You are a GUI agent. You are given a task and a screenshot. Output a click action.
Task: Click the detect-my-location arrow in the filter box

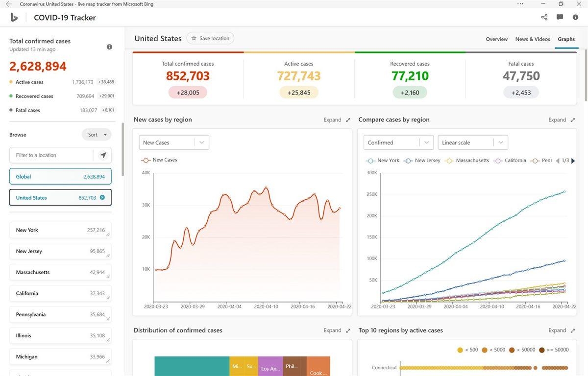pos(103,155)
